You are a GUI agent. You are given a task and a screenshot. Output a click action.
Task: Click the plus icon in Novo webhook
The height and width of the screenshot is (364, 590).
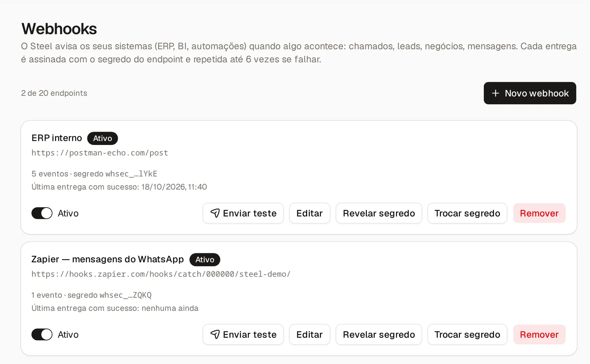(496, 93)
